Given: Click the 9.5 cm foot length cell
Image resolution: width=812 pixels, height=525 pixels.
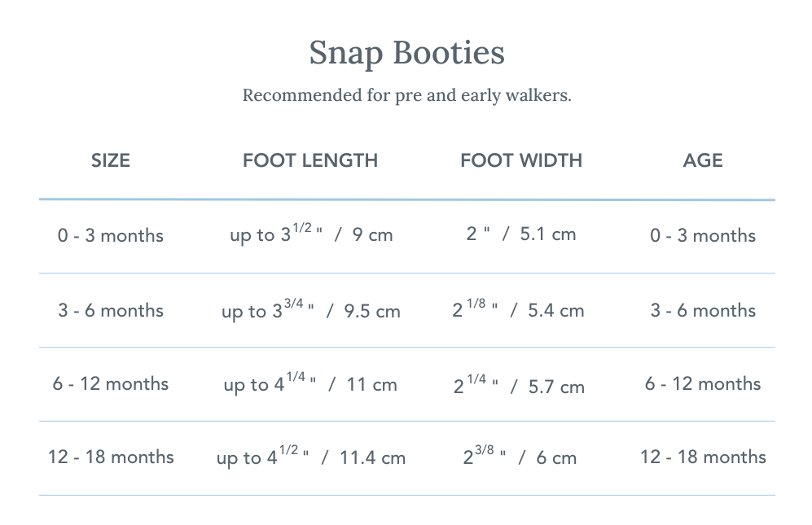Looking at the screenshot, I should (310, 311).
